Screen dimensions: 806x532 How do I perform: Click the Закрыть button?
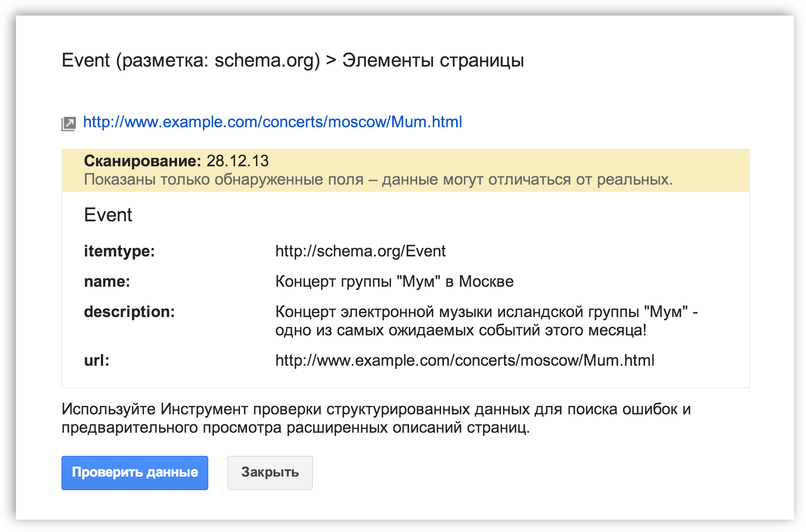270,473
